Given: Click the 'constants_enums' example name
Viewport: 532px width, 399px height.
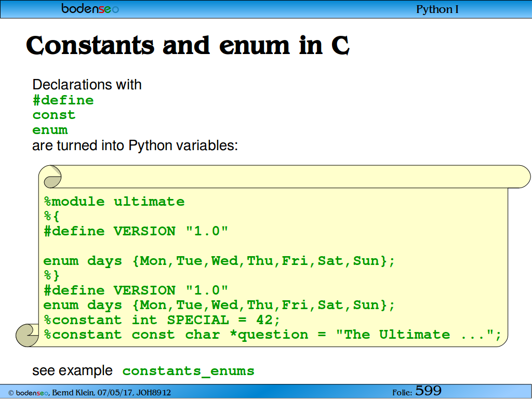Looking at the screenshot, I should coord(188,371).
